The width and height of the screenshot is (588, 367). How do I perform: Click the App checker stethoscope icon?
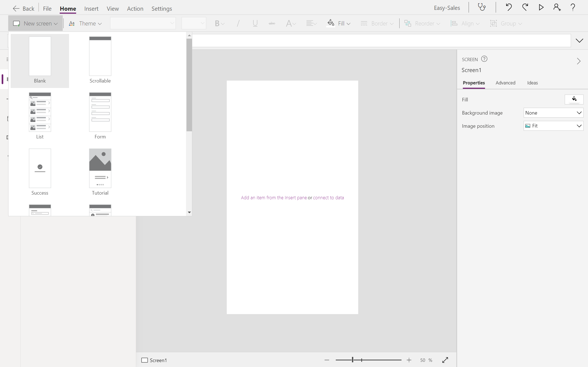point(482,7)
